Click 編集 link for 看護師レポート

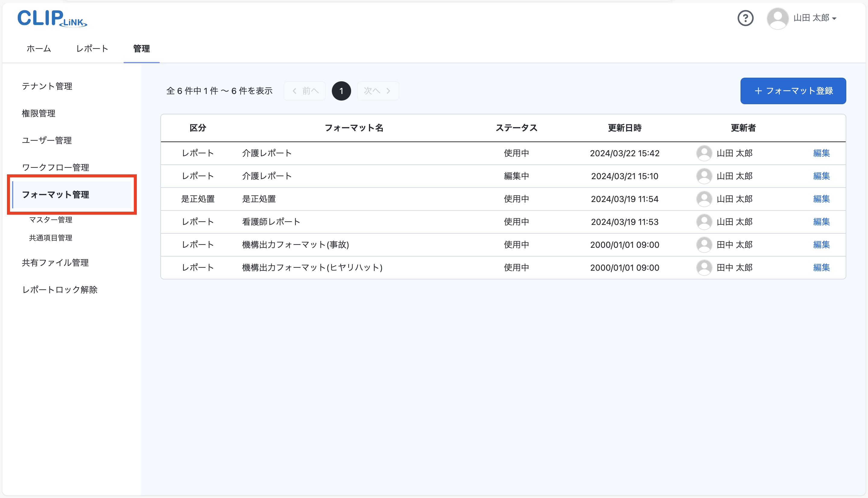[x=821, y=222]
